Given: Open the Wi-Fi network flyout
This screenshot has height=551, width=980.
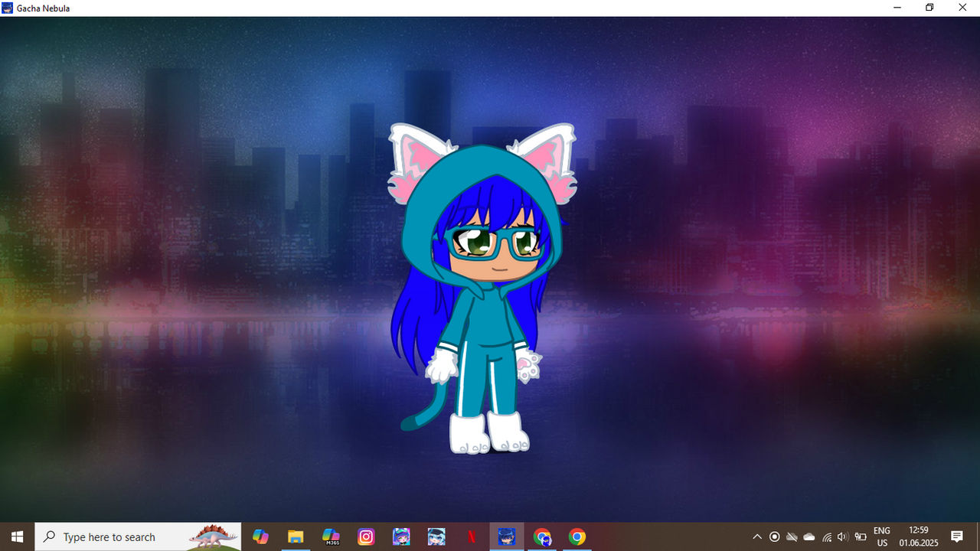Looking at the screenshot, I should (x=827, y=536).
